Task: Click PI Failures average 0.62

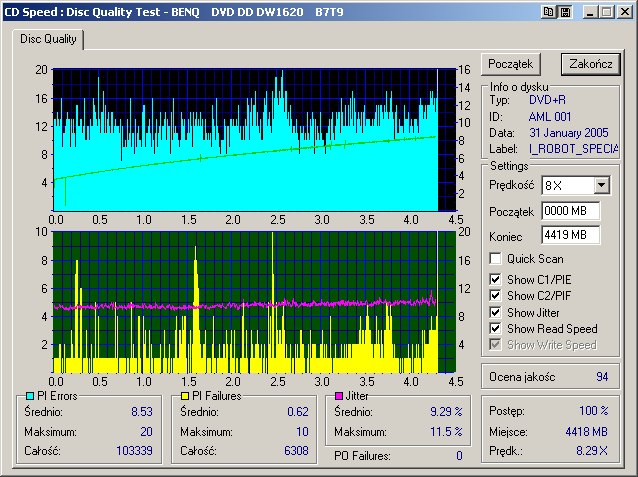Action: [298, 412]
